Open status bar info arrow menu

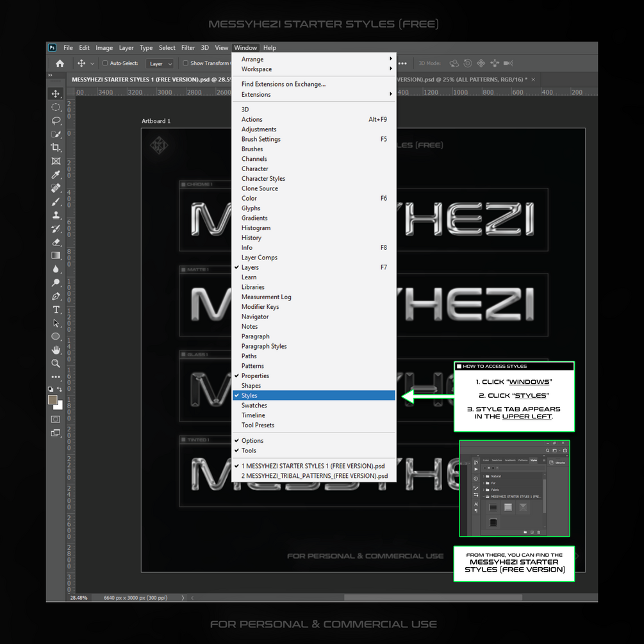[183, 598]
